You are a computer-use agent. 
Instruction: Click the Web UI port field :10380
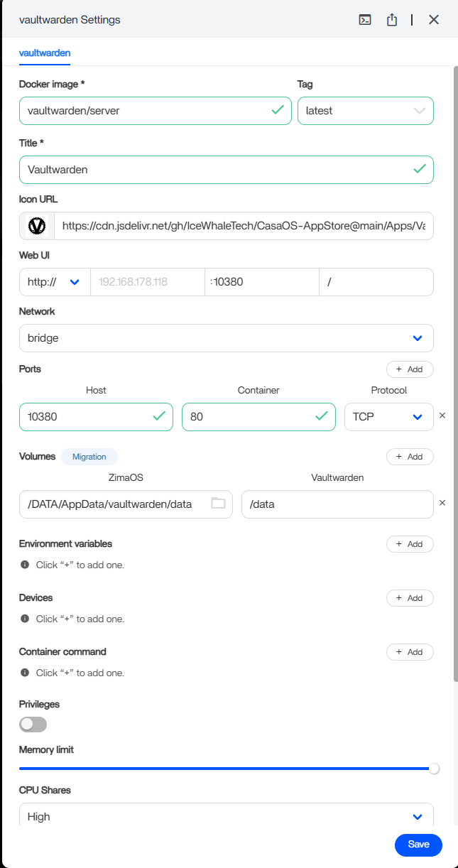[x=262, y=282]
